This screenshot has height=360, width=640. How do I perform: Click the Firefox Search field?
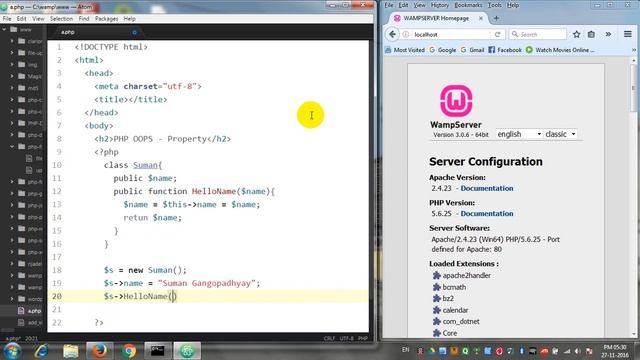538,34
